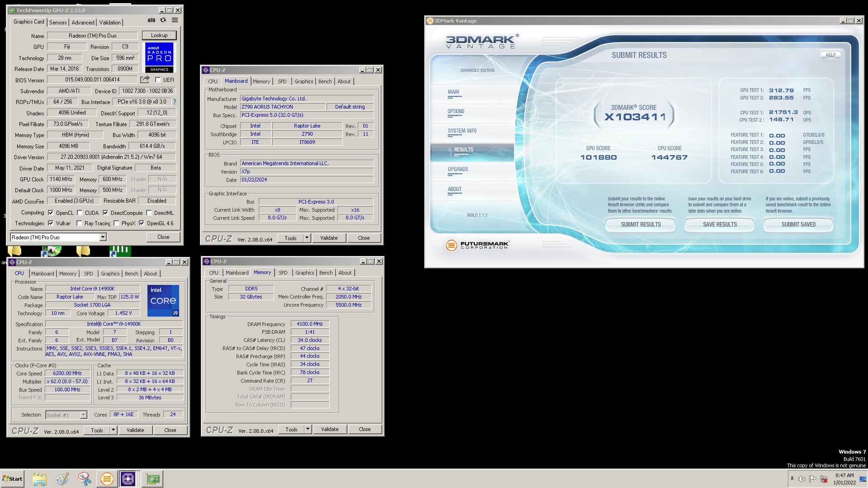Image resolution: width=868 pixels, height=488 pixels.
Task: Click Tools button in CPU-Z CPU window
Action: coord(97,431)
